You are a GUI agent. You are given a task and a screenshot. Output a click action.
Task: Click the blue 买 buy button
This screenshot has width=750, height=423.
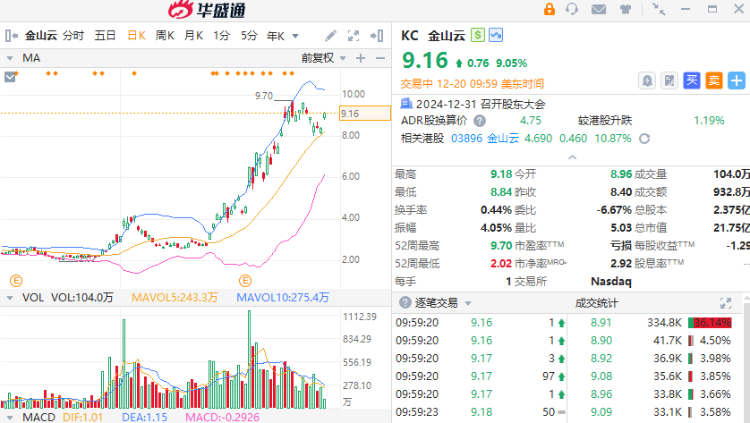tap(692, 80)
